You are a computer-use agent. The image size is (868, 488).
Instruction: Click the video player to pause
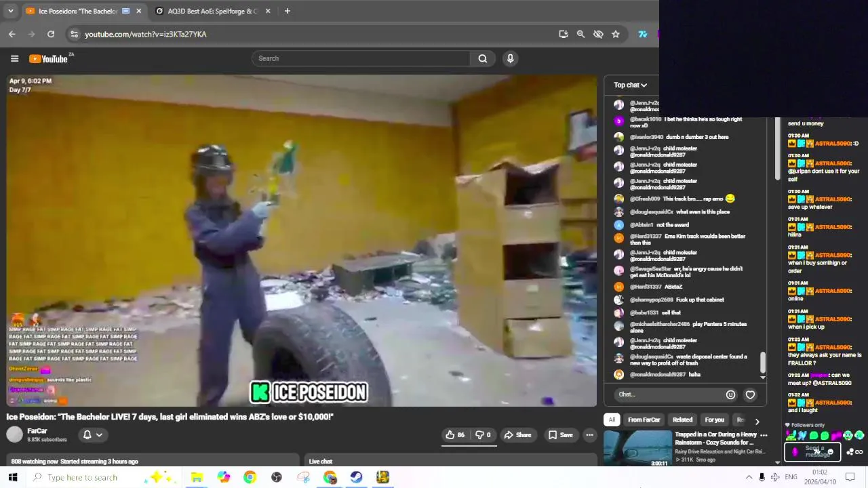tap(302, 241)
